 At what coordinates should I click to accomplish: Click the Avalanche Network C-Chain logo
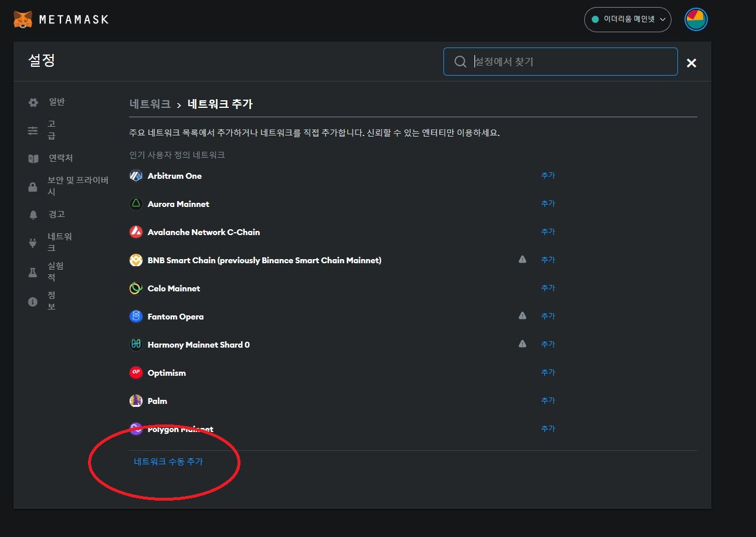click(135, 232)
